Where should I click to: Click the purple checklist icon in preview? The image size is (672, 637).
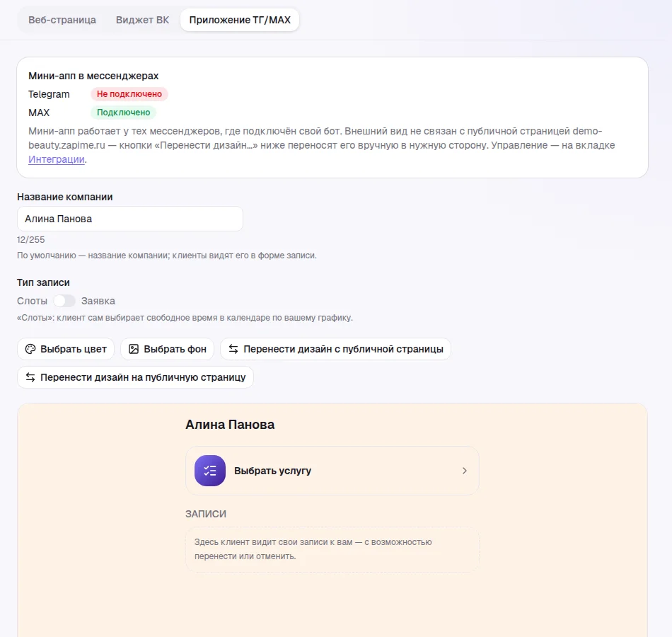(210, 471)
